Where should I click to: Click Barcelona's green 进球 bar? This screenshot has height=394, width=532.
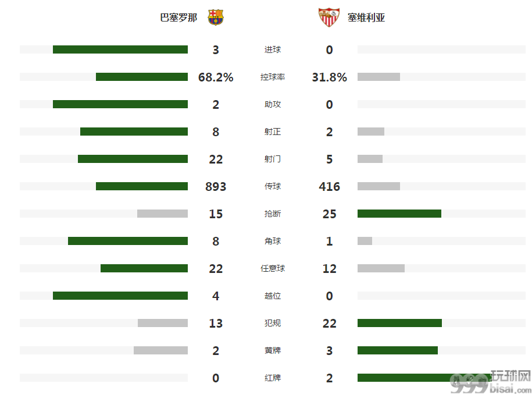(120, 49)
